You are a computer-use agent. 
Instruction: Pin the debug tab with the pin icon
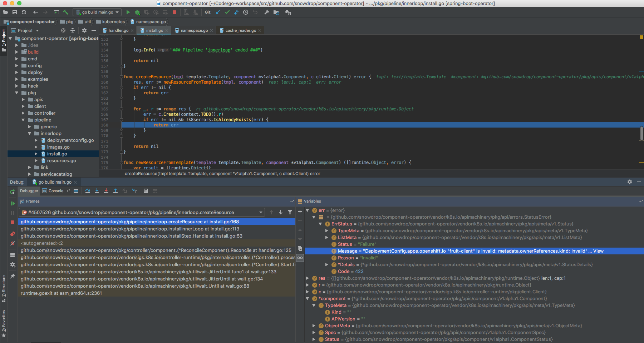coord(13,276)
